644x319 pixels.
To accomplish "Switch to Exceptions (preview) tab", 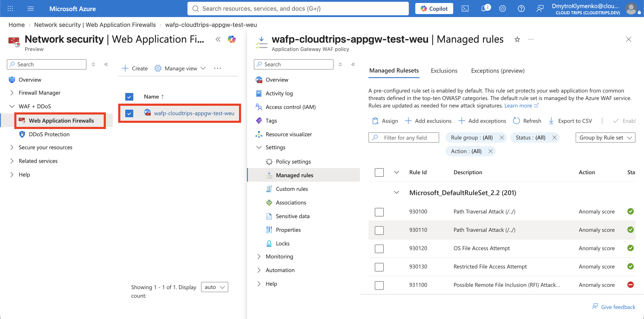I will coord(497,71).
